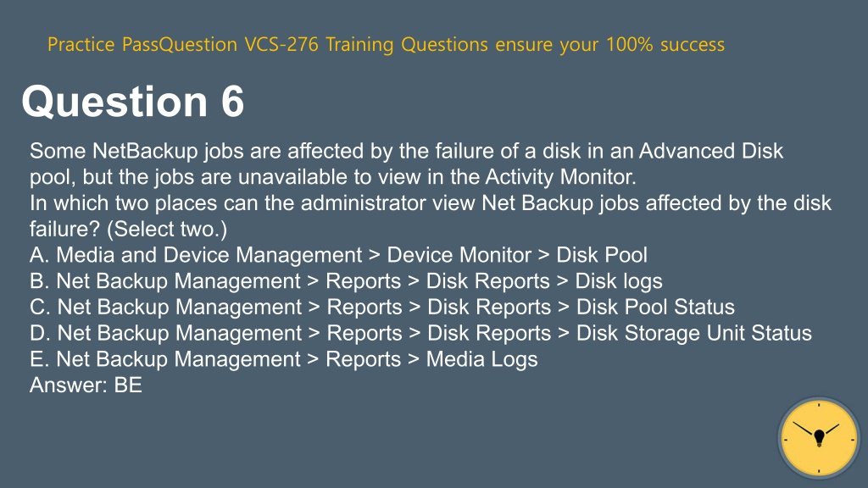
Task: Click the Question 6 heading
Action: tap(133, 102)
